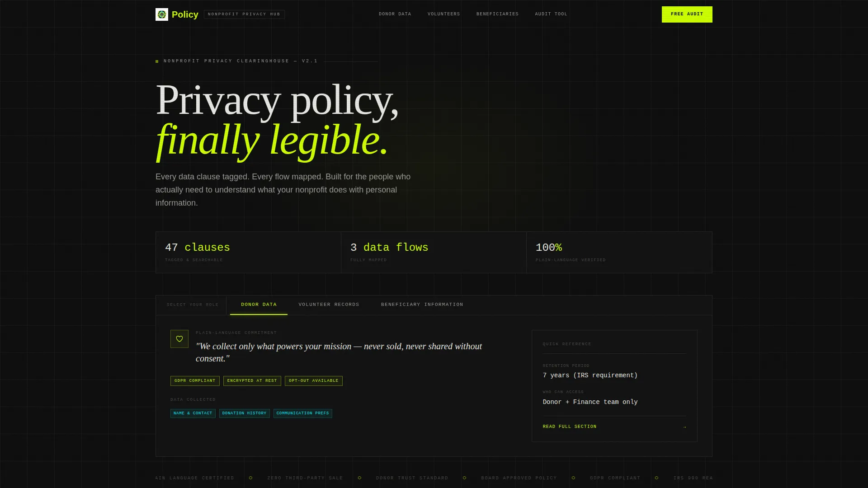Click the 100% plain-language verified card
The image size is (868, 488).
coord(619,253)
